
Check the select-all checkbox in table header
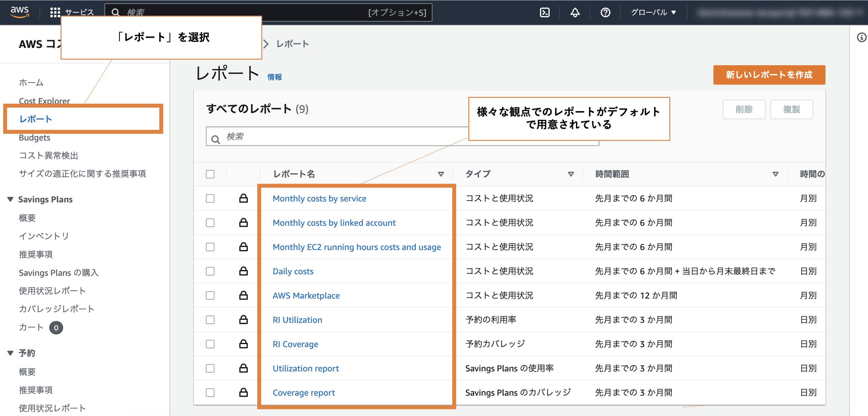[210, 174]
